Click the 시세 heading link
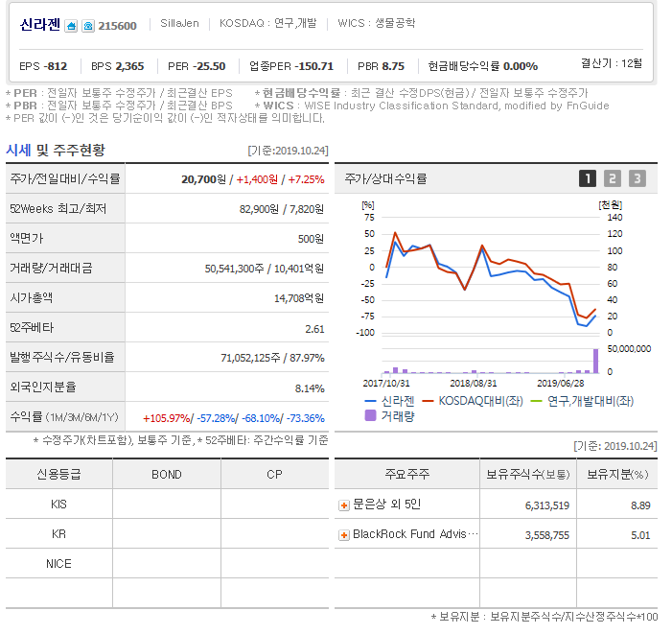The width and height of the screenshot is (672, 634). [x=18, y=150]
